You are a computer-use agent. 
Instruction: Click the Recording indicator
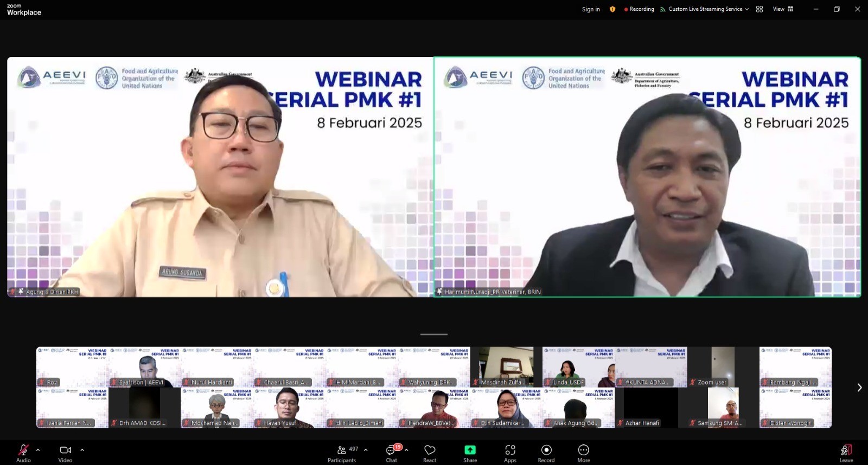coord(639,9)
